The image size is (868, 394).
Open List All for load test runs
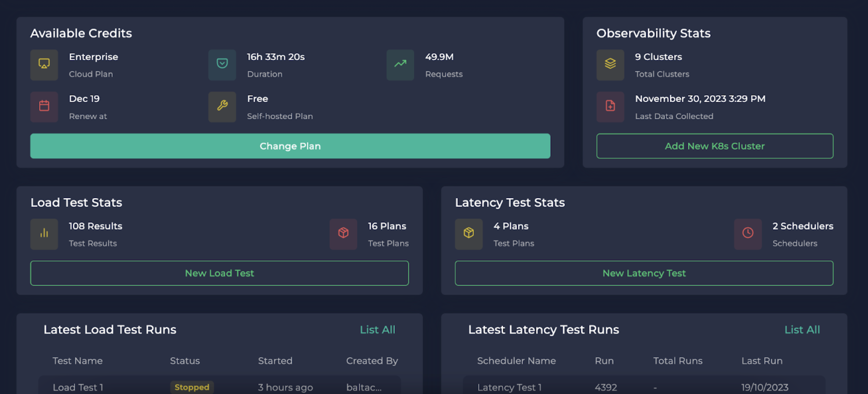click(377, 330)
